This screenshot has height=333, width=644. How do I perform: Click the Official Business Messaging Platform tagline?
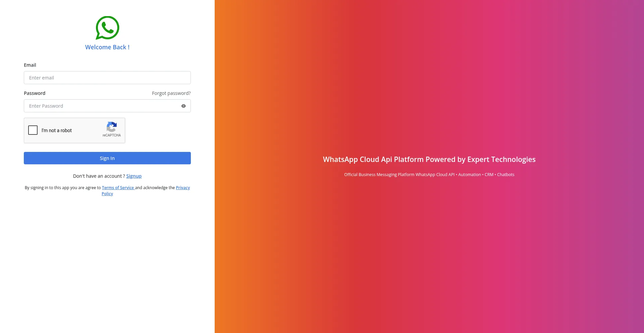click(x=429, y=175)
